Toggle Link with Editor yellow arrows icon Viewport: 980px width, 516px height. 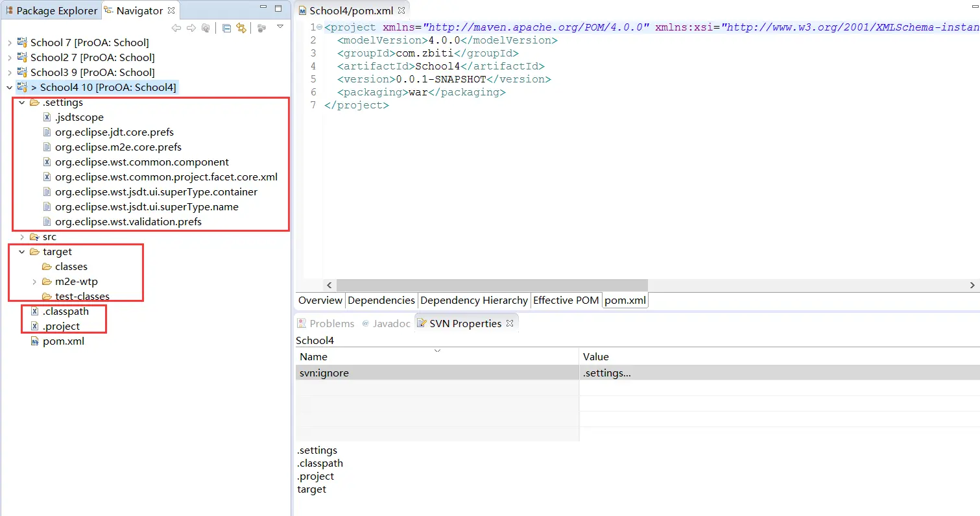point(241,28)
